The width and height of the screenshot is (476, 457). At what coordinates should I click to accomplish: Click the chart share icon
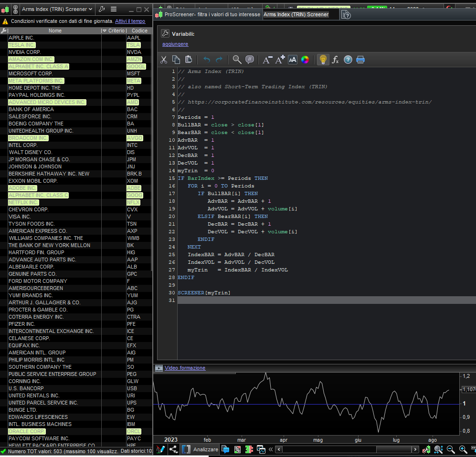tap(173, 449)
